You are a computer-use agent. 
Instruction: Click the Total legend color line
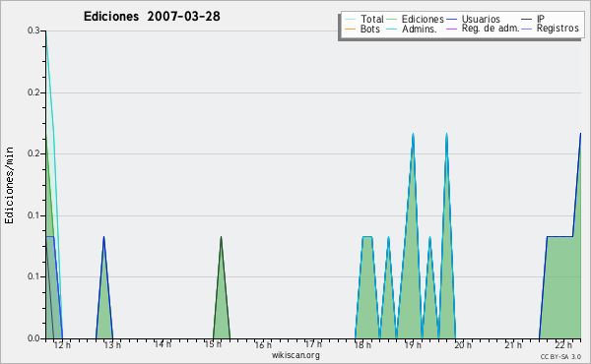coord(350,20)
